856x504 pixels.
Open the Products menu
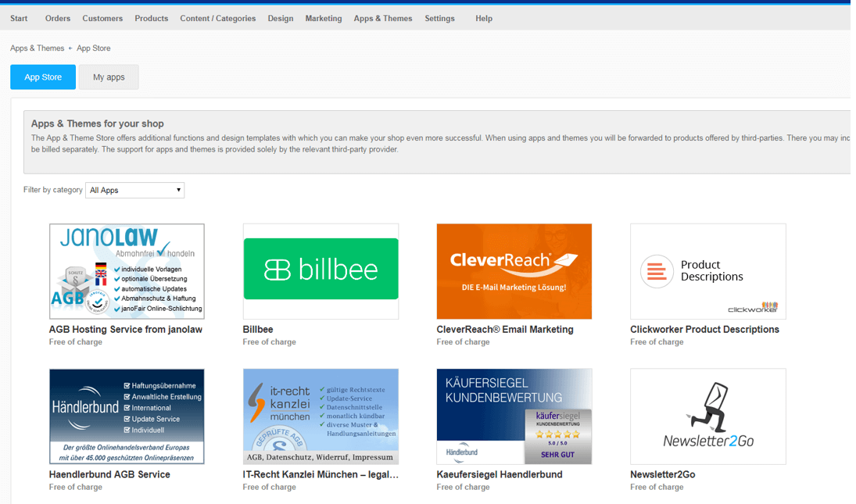coord(151,18)
